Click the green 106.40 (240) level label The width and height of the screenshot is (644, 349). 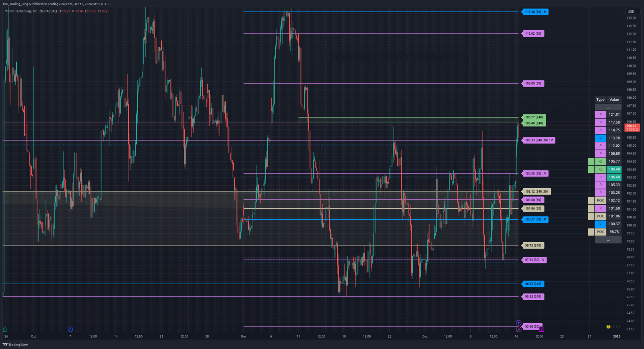click(534, 123)
